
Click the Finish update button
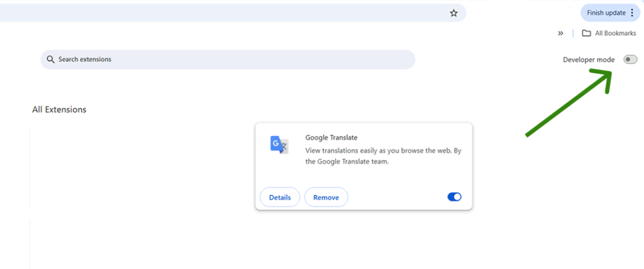pos(606,13)
